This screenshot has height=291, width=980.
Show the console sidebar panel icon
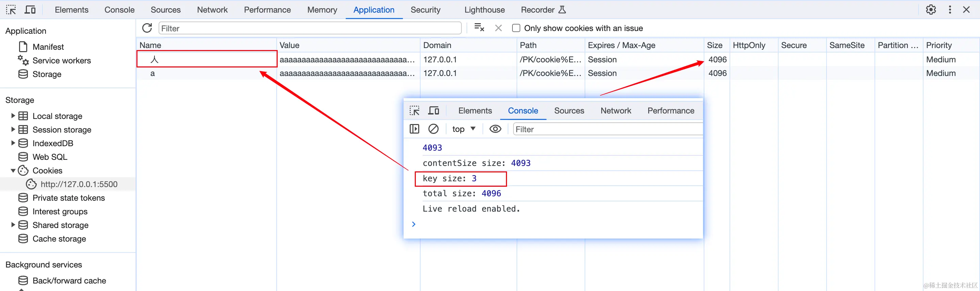pyautogui.click(x=414, y=129)
